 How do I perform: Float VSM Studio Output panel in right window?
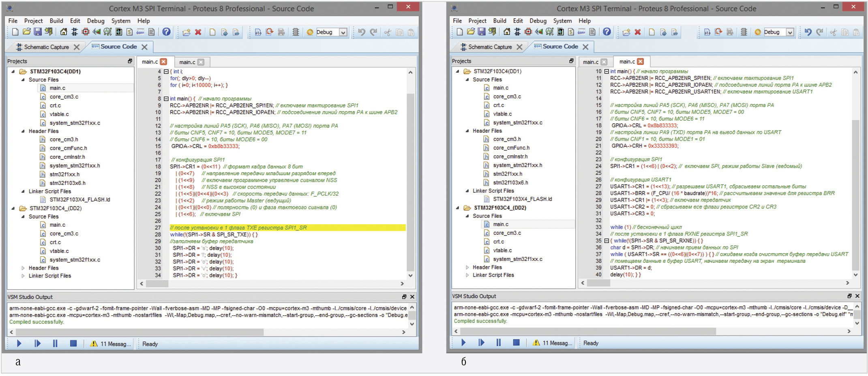coord(849,296)
